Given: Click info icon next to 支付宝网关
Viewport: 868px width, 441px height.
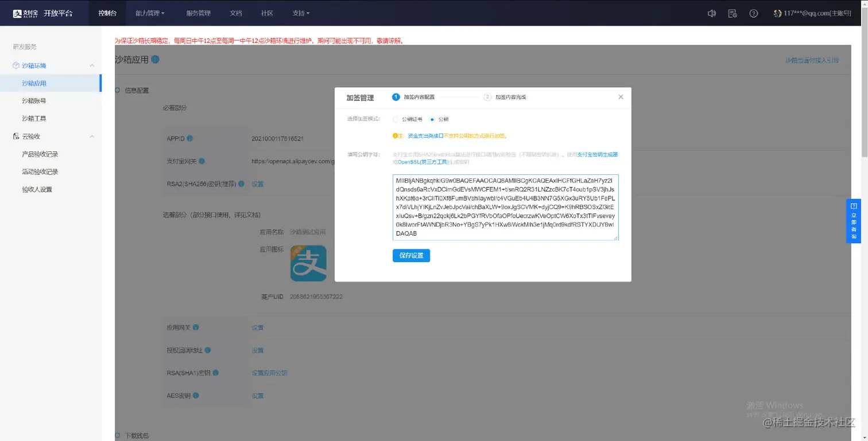Looking at the screenshot, I should [x=202, y=162].
